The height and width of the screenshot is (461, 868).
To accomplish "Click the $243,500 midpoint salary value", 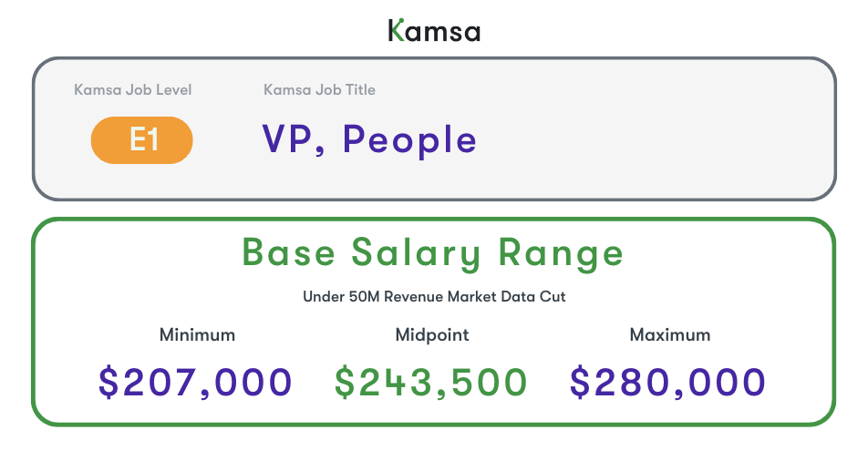I will (x=431, y=383).
